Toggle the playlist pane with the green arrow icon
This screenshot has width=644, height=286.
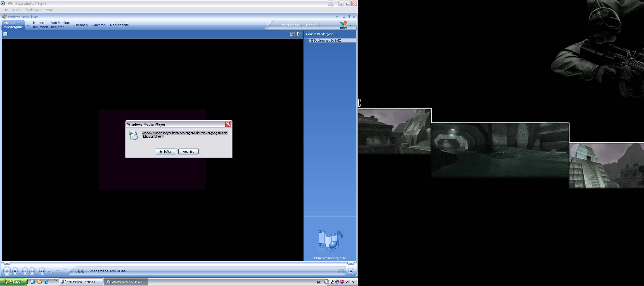[299, 34]
